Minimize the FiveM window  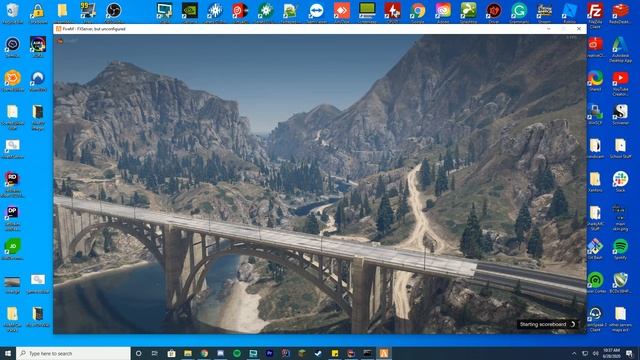[549, 29]
